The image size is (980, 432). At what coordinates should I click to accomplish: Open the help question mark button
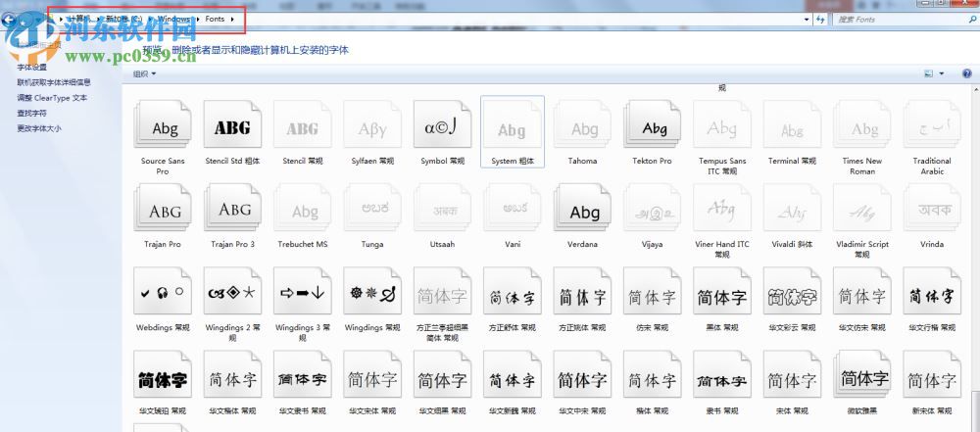pos(967,73)
